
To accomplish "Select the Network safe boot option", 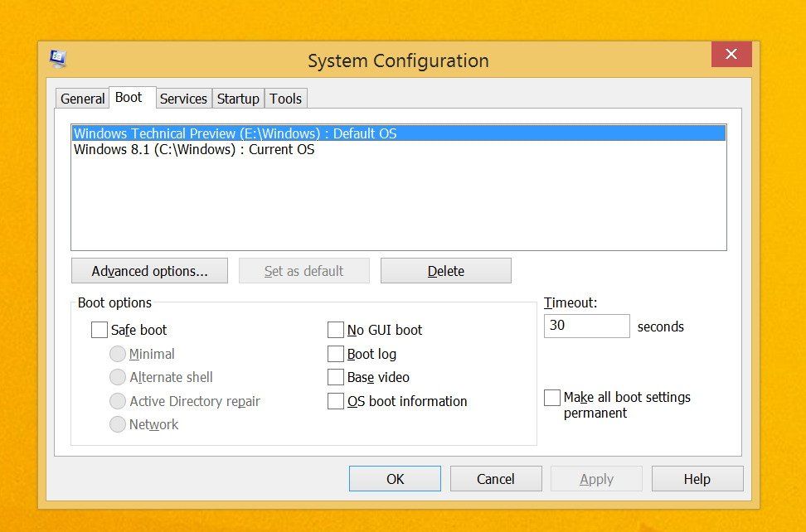I will (118, 424).
